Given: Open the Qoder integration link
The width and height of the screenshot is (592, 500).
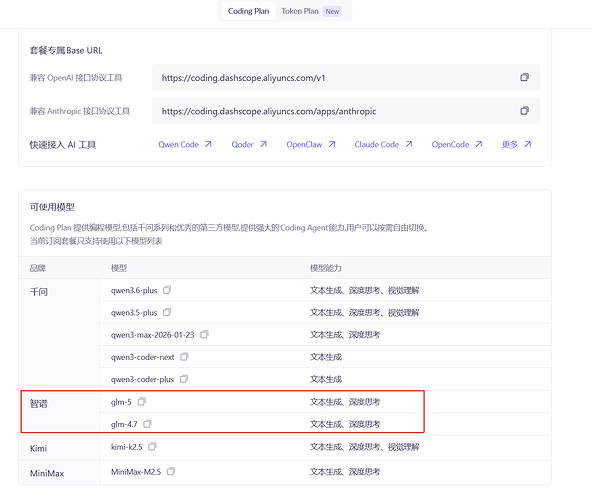Looking at the screenshot, I should tap(249, 145).
